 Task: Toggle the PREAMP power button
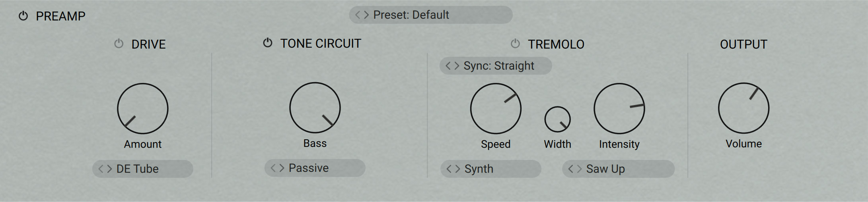23,16
